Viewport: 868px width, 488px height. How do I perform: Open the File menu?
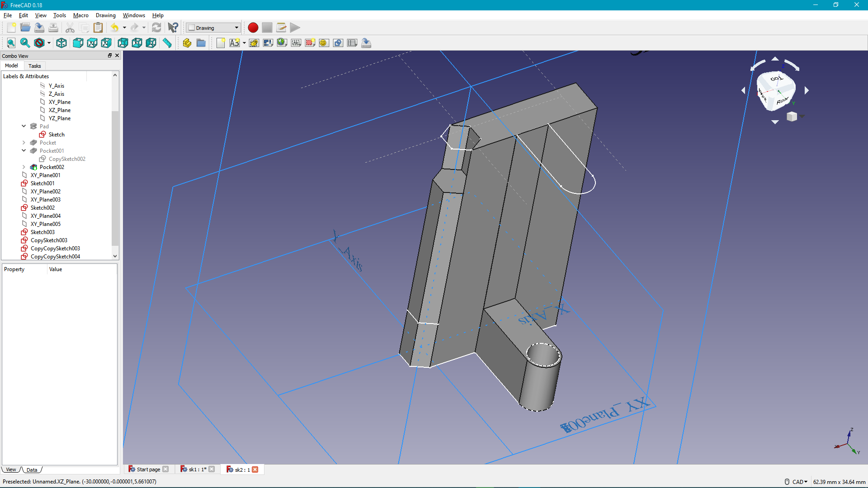tap(8, 15)
